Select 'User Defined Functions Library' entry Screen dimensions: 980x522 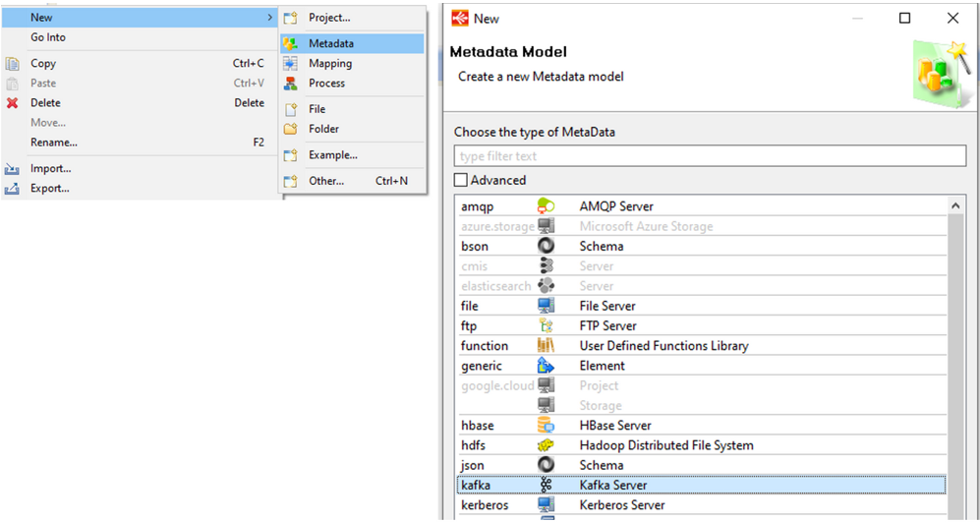click(663, 346)
